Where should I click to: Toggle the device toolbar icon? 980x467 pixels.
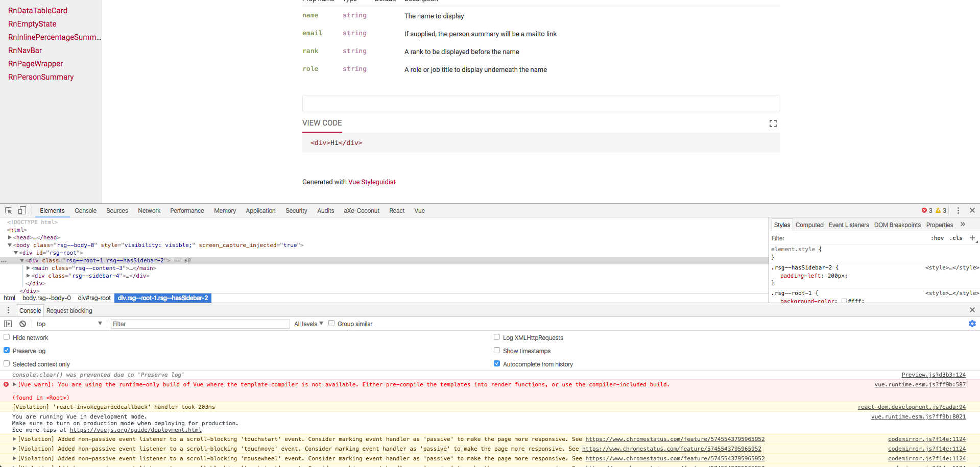coord(21,210)
